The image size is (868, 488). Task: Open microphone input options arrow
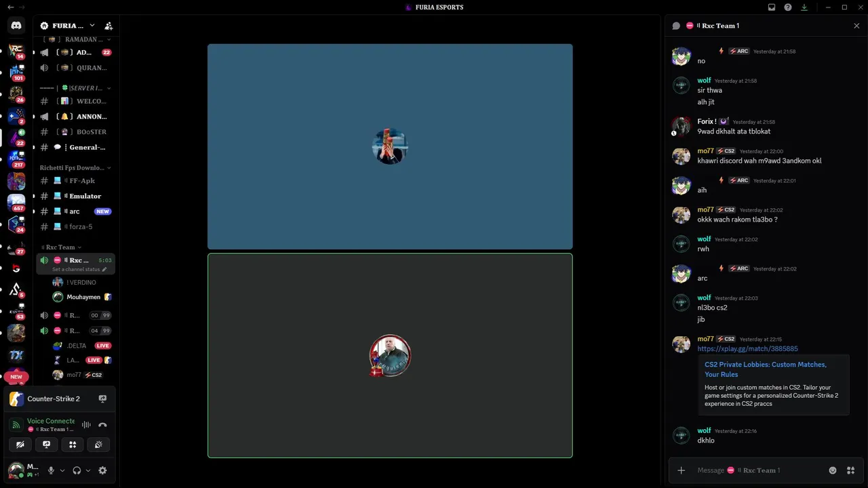coord(62,470)
